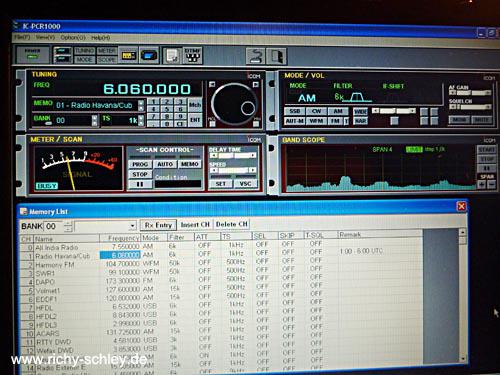The height and width of the screenshot is (375, 500).
Task: Click the TUNING panel toolbar button
Action: (x=85, y=50)
